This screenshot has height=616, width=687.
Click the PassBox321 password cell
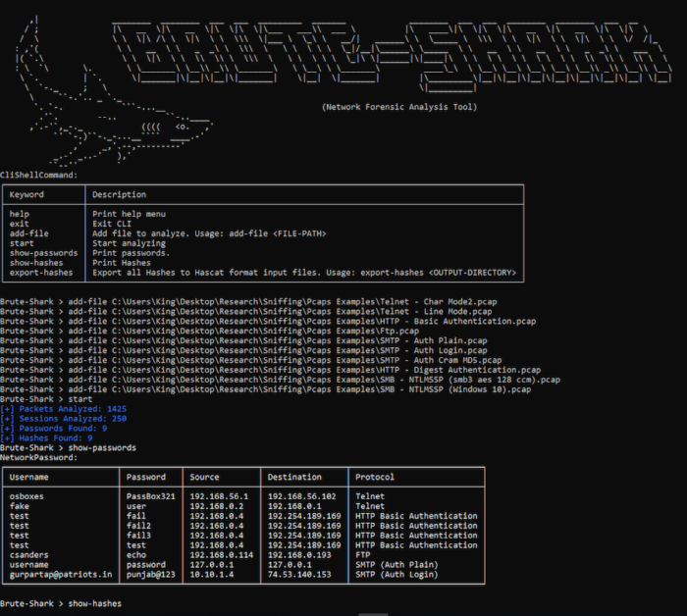[151, 496]
